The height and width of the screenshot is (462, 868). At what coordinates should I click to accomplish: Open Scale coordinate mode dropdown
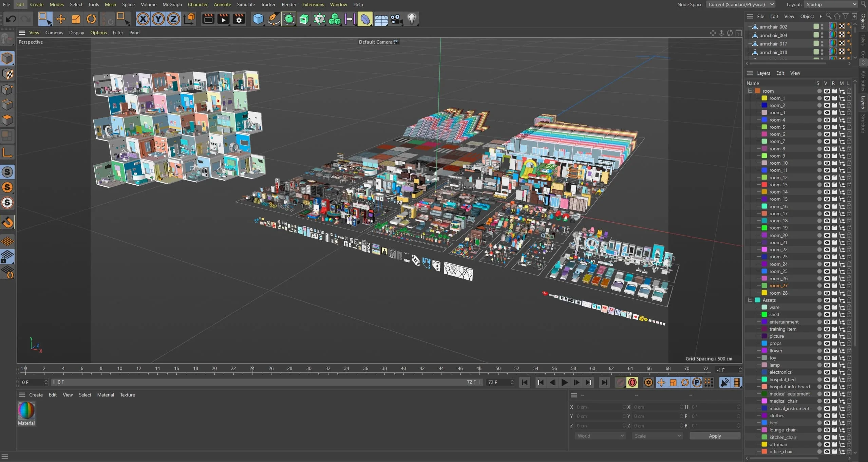657,436
